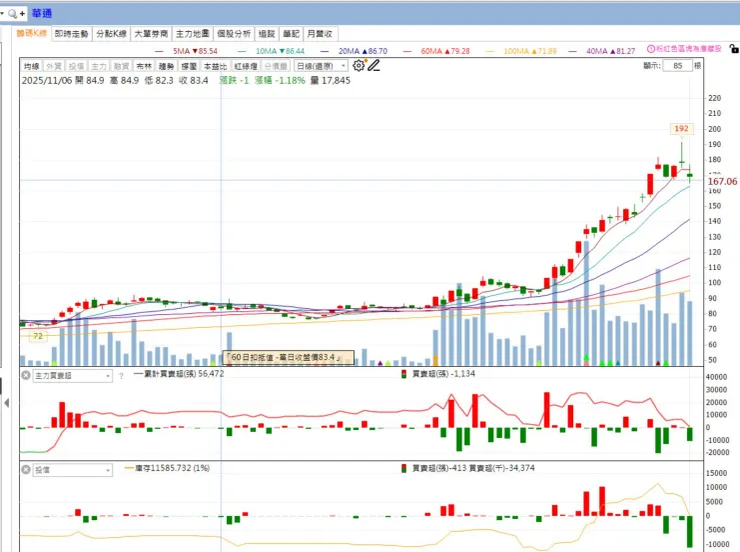
Task: Collapse the left sidebar arrow
Action: click(7, 403)
